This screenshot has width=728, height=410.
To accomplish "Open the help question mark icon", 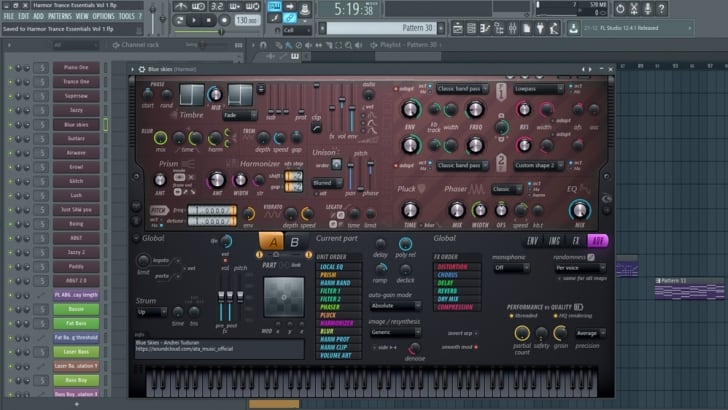I will point(661,8).
